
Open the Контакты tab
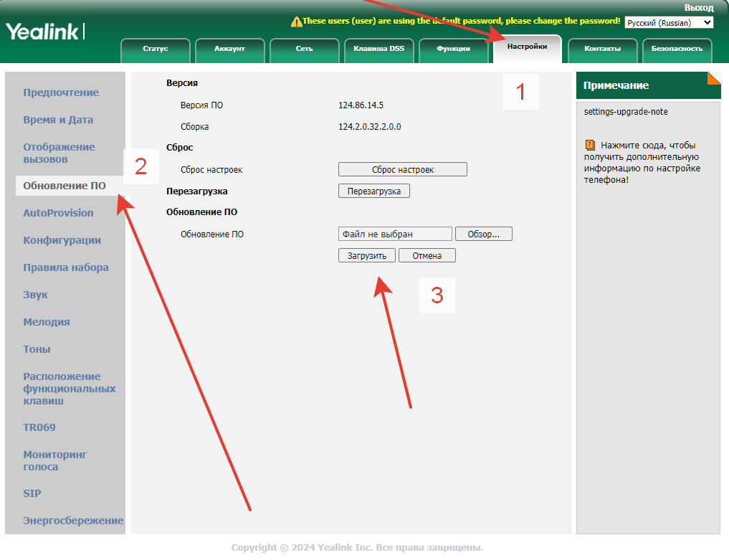603,49
